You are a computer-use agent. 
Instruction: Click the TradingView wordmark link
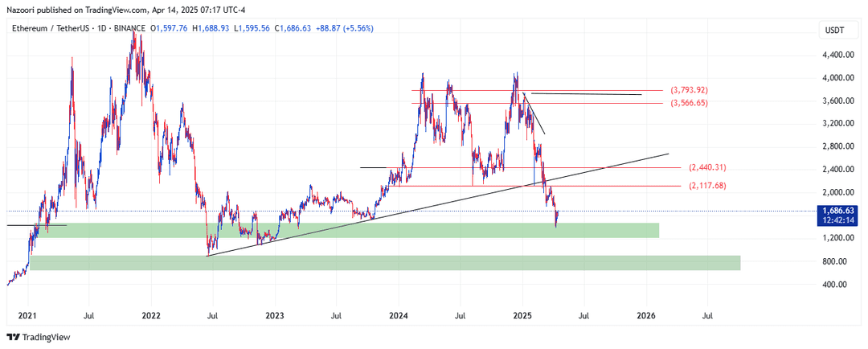pos(47,337)
